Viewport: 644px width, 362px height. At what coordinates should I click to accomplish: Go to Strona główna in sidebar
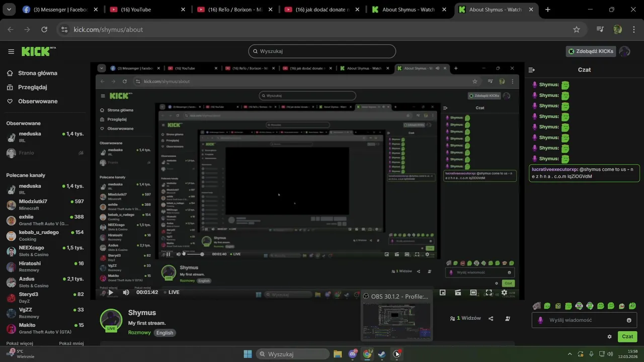pyautogui.click(x=32, y=73)
